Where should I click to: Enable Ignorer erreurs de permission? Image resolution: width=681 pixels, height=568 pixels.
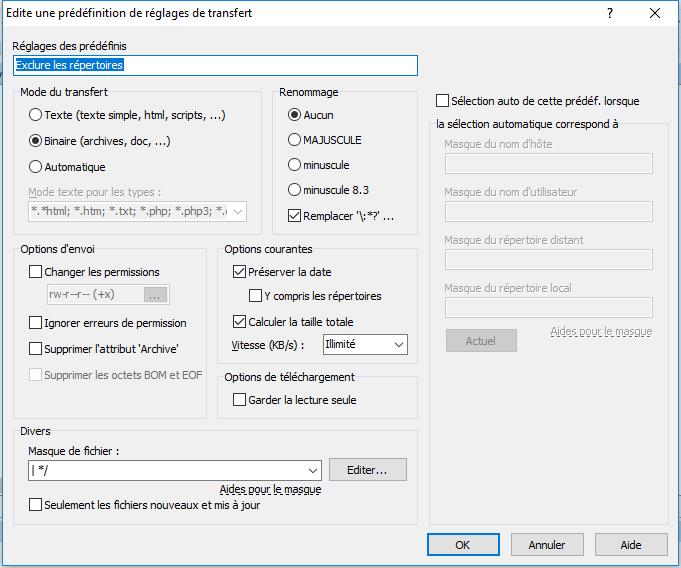(x=35, y=323)
